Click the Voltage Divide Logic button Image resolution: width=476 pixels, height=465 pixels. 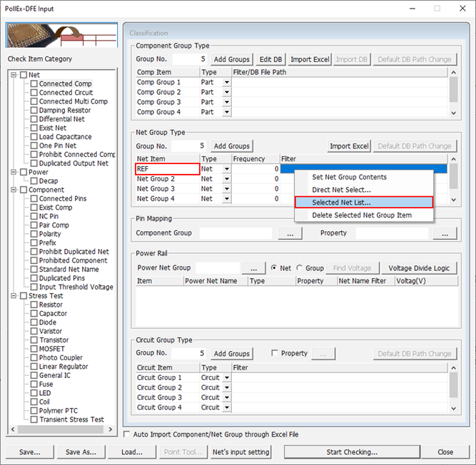[x=419, y=268]
